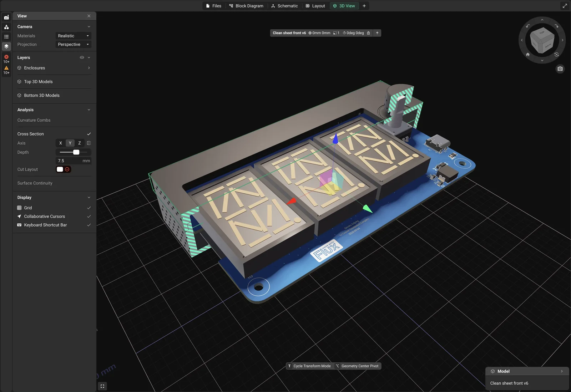Collapse the Camera section chevron
571x392 pixels.
[x=89, y=27]
